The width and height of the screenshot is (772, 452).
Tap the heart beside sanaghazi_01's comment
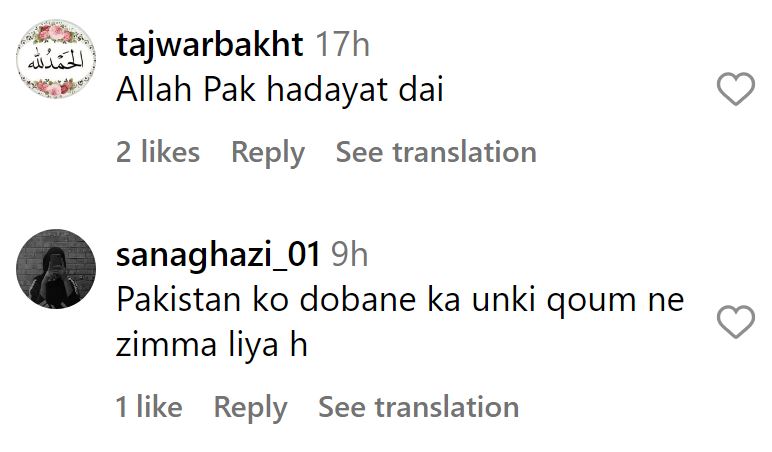point(736,322)
